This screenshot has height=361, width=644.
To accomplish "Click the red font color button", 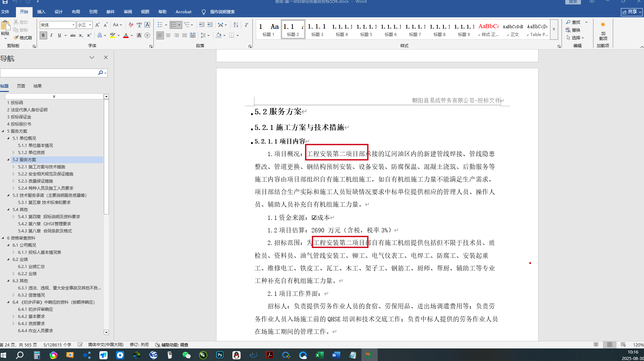I will [126, 35].
